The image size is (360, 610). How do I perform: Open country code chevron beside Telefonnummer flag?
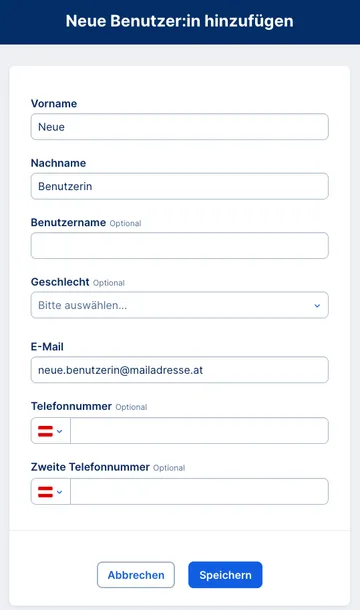60,431
